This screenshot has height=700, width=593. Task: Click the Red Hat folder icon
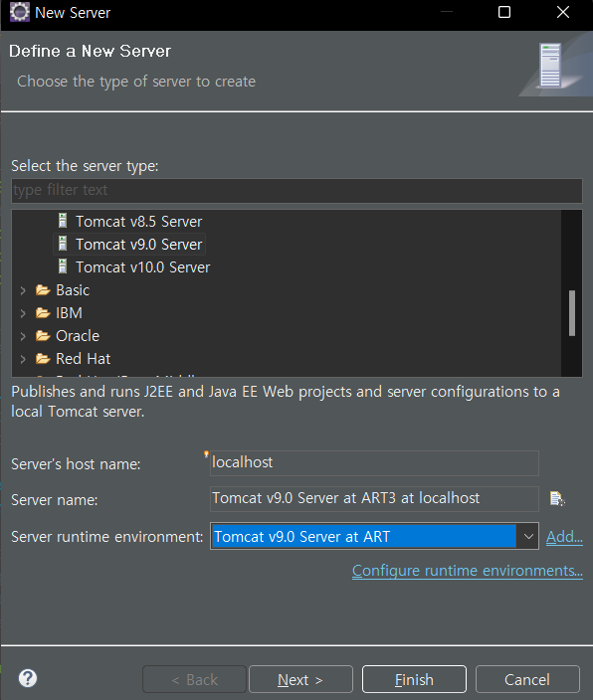tap(43, 359)
